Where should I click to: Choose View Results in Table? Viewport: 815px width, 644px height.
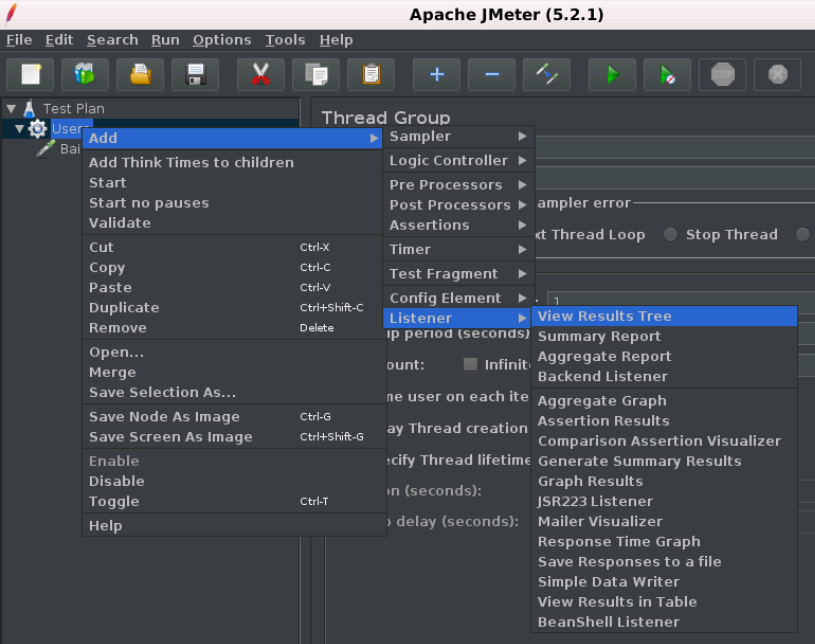click(664, 602)
